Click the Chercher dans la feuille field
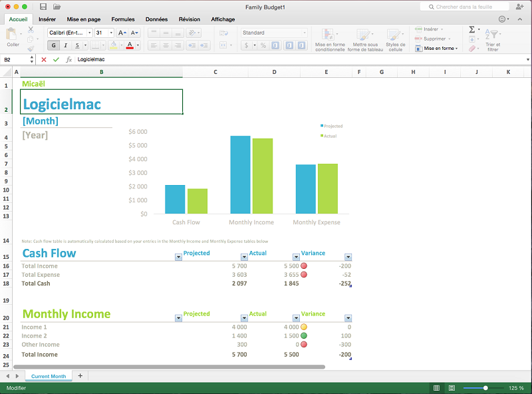Viewport: 532px width, 394px height. tap(464, 7)
